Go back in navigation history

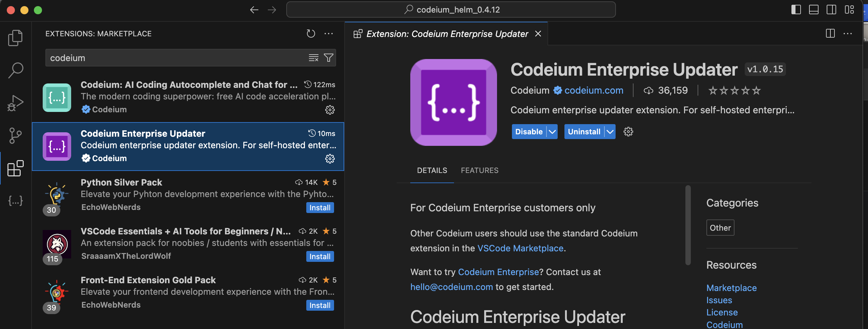[254, 10]
